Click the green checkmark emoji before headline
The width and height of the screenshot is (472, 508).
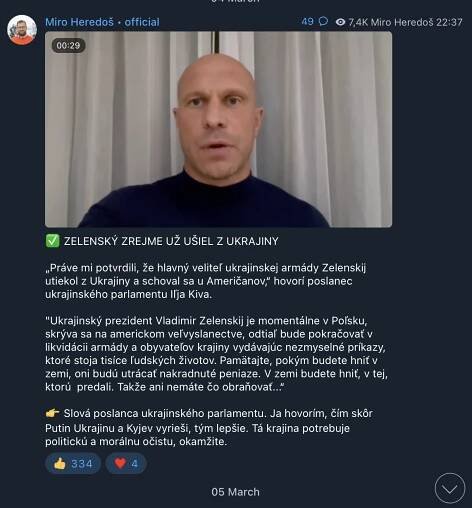(x=52, y=241)
